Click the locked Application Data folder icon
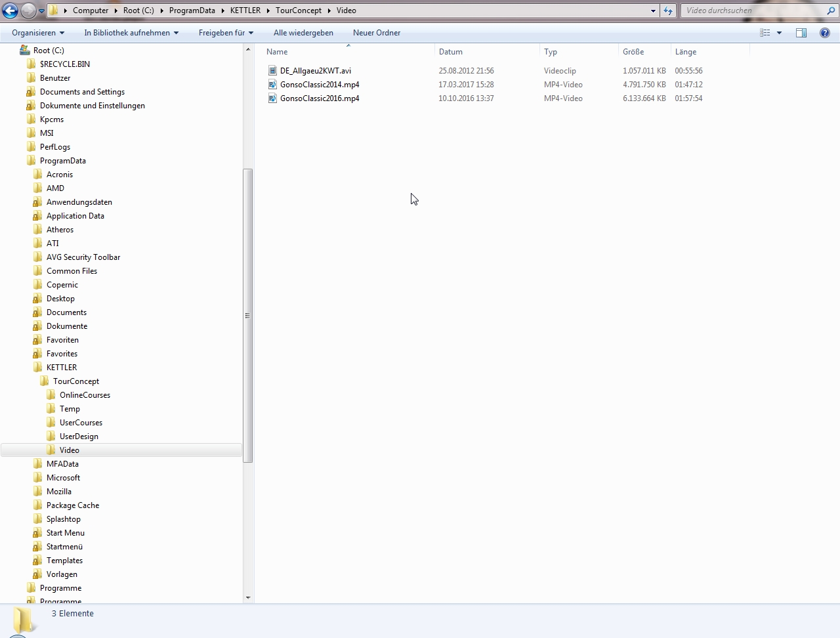840x638 pixels. (37, 216)
